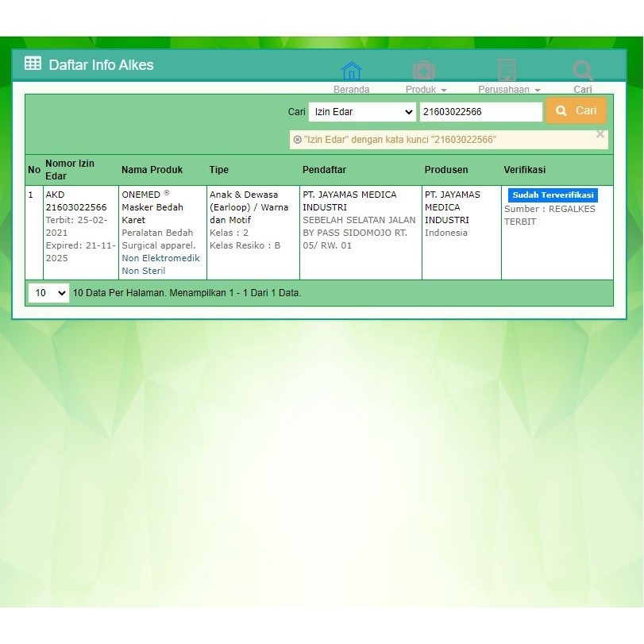Click PT. JAYAMAS MEDICA INDUSTRI in Pendaftar column
Screen dimensions: 644x644
[x=349, y=201]
